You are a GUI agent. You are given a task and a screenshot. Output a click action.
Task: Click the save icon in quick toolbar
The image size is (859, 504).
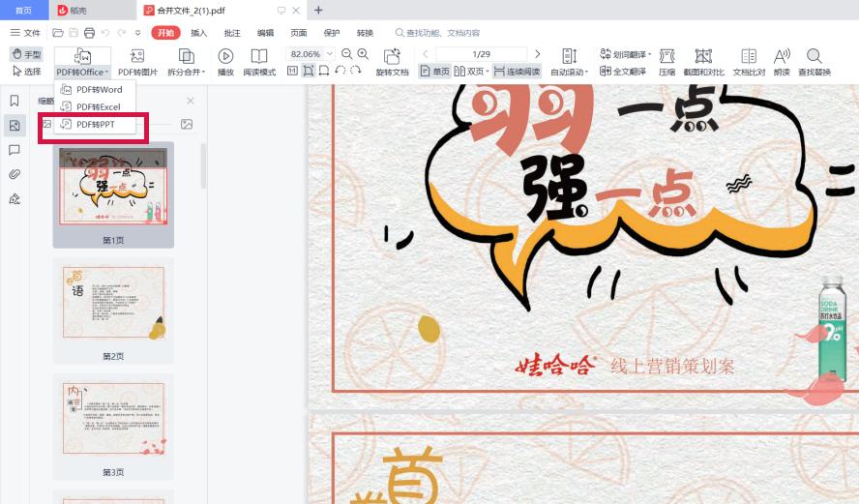click(74, 33)
